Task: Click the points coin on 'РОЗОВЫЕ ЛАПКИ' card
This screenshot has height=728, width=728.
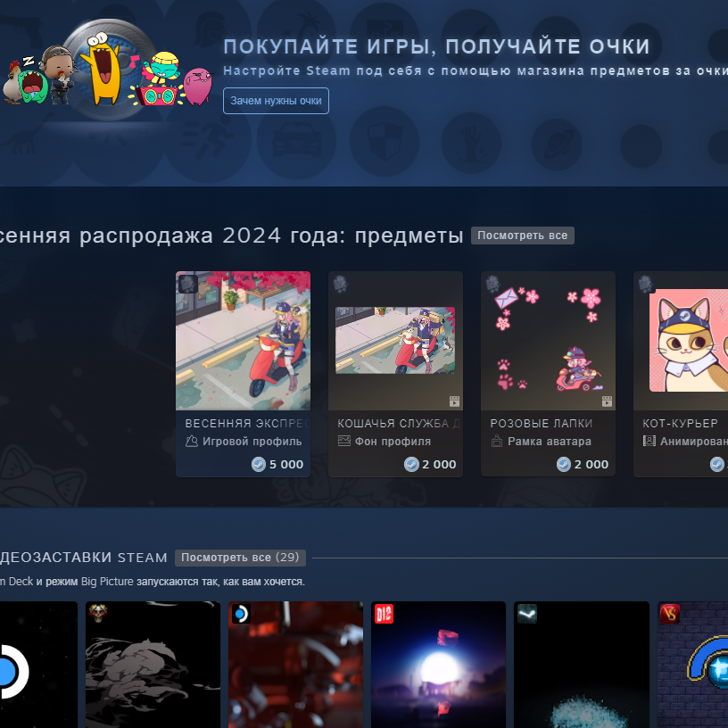Action: pyautogui.click(x=564, y=464)
